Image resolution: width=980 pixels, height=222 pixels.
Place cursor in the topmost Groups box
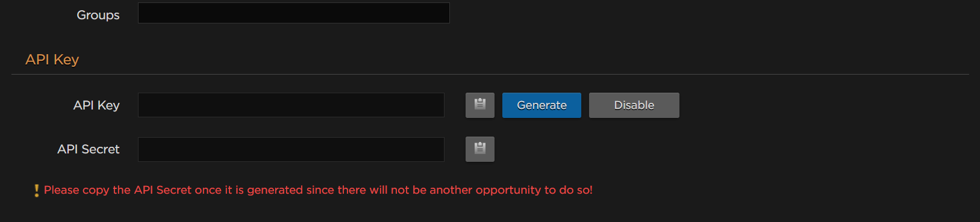pyautogui.click(x=294, y=13)
